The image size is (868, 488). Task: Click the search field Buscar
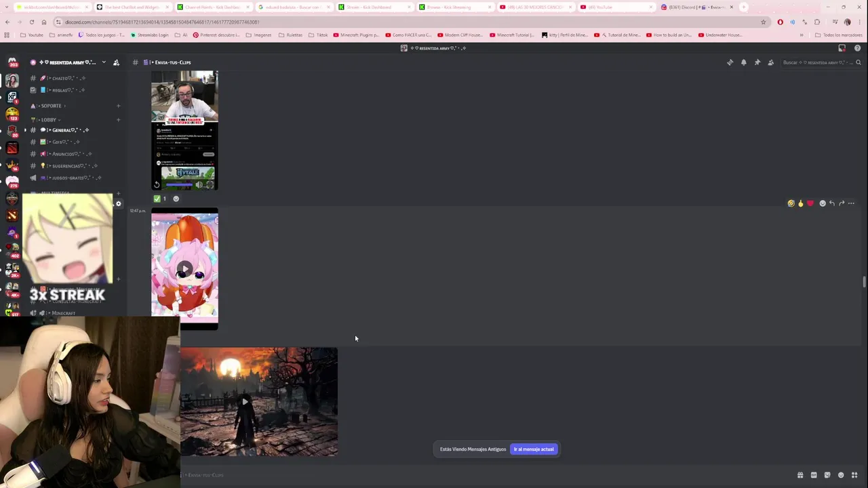[x=821, y=62]
